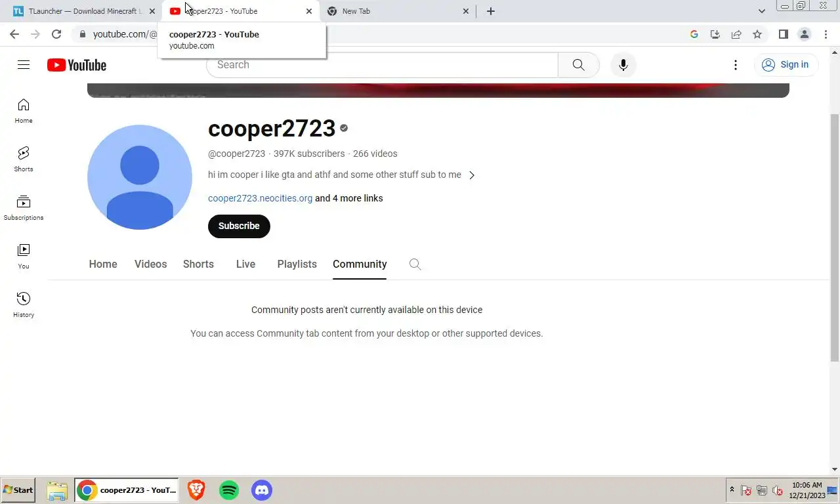The height and width of the screenshot is (504, 840).
Task: Share this page icon
Action: tap(736, 34)
